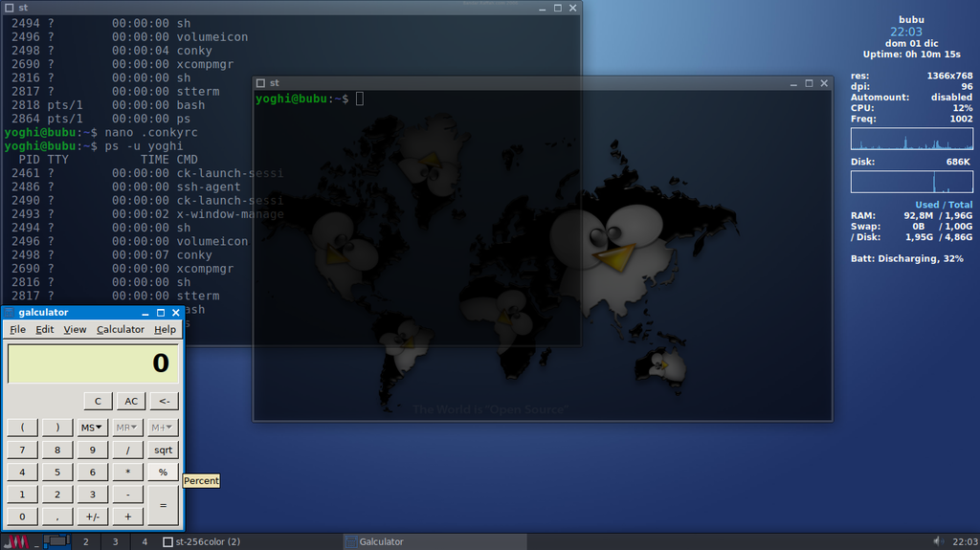Click the plus button

127,517
